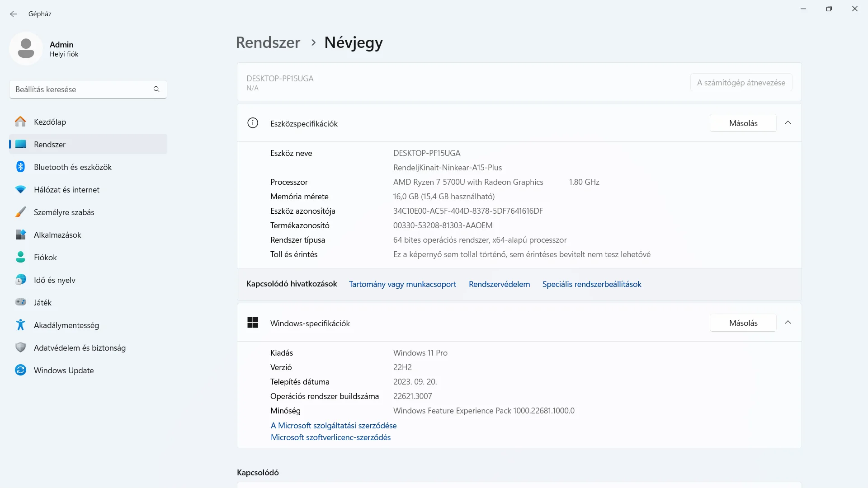This screenshot has height=488, width=868.
Task: Open Microsoft szoftverlicenc-szerződés link
Action: [330, 437]
